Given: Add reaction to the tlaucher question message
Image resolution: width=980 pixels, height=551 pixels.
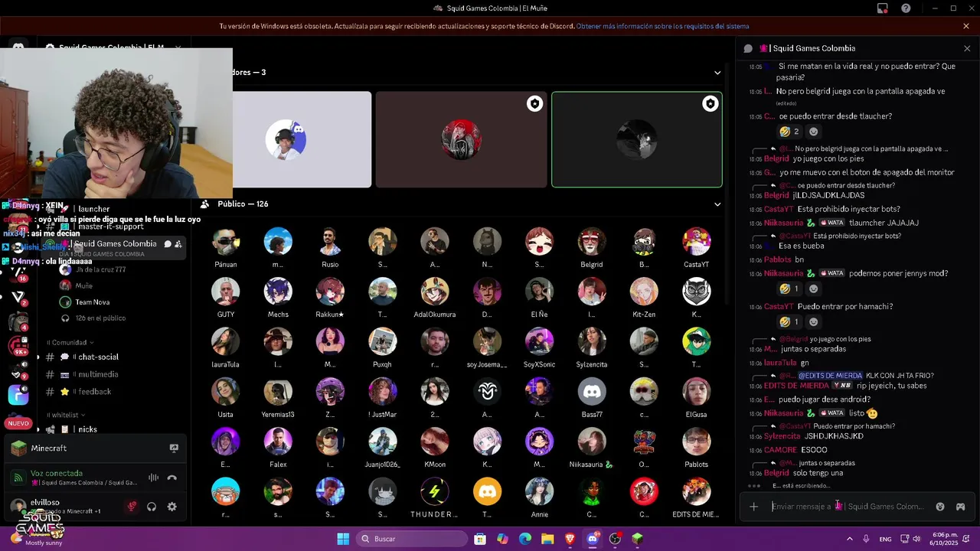Looking at the screenshot, I should coord(813,132).
